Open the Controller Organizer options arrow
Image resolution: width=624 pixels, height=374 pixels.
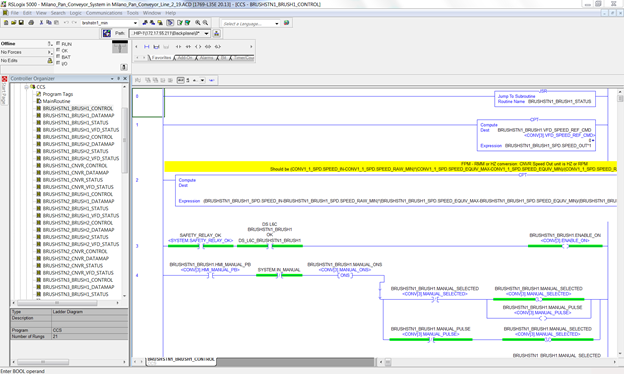click(x=112, y=79)
